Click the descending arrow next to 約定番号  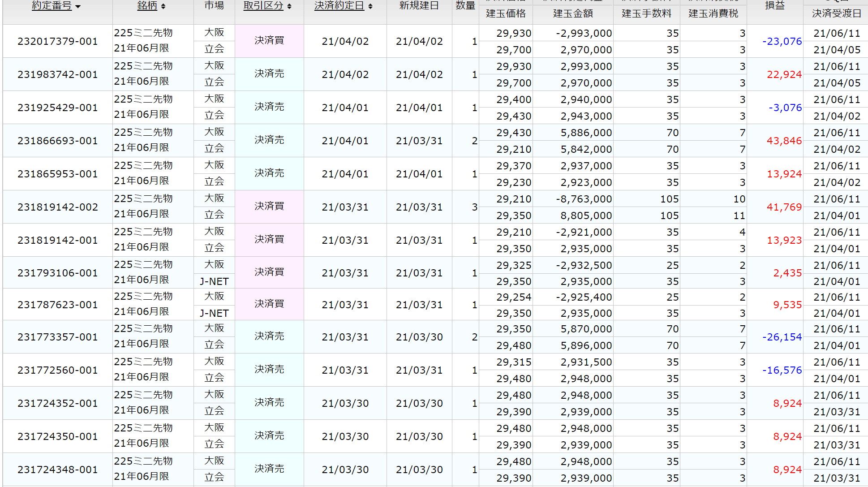pyautogui.click(x=78, y=7)
